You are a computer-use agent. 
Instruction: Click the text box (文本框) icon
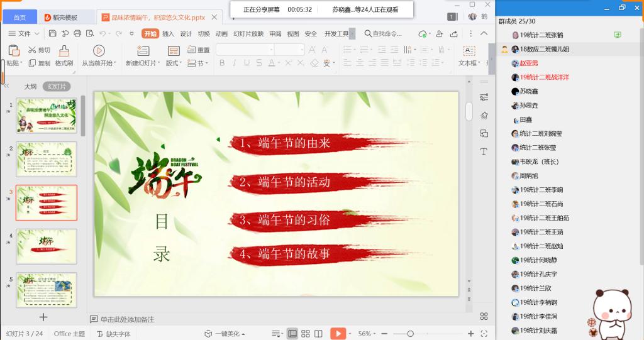(469, 50)
